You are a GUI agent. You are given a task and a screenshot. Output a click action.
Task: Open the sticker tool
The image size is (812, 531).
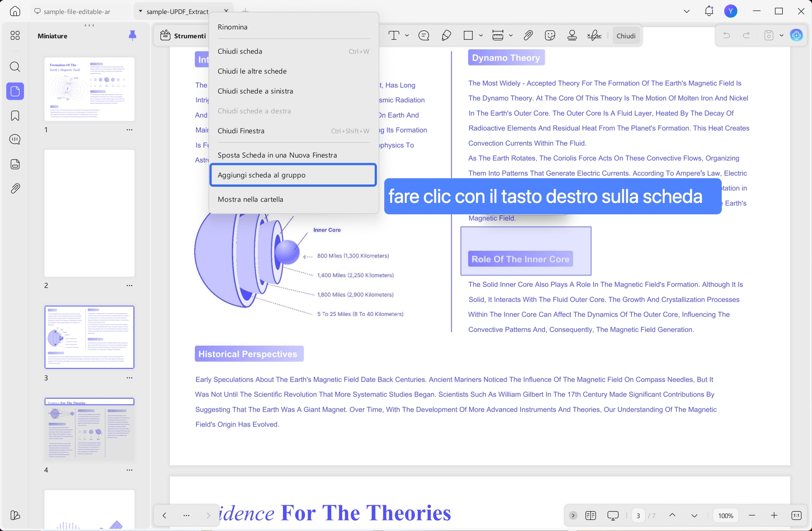click(x=550, y=35)
